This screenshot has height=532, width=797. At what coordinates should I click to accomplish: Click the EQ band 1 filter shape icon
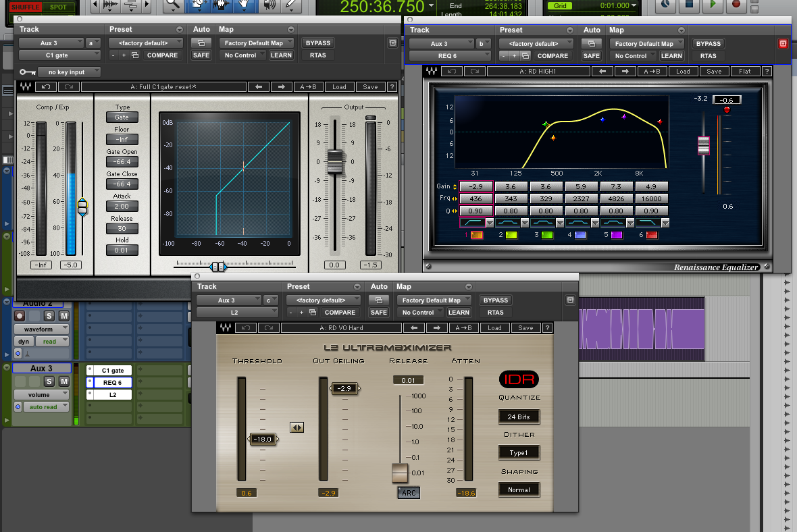[x=473, y=223]
